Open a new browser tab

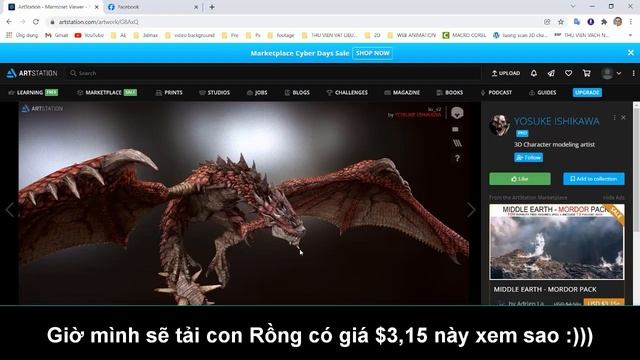212,7
